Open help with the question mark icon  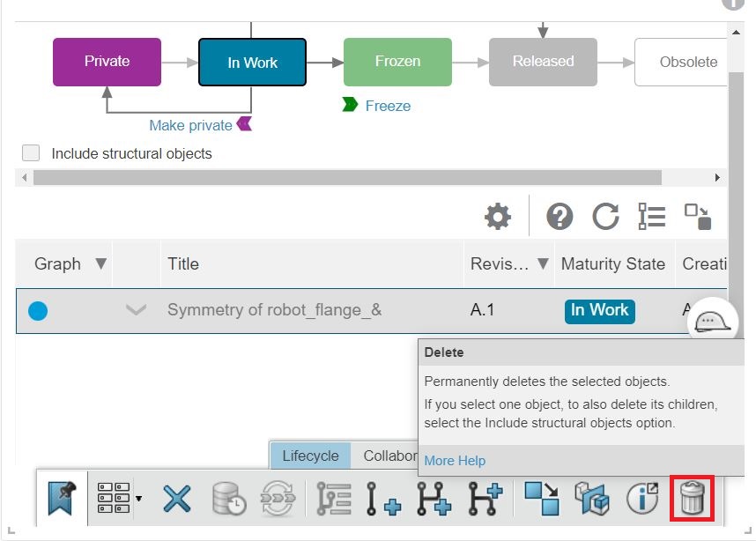560,216
